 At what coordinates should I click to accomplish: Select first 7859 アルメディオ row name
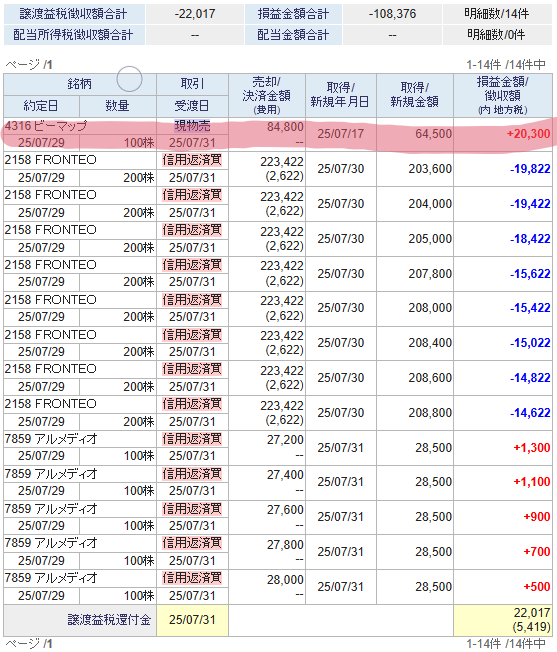[51, 439]
